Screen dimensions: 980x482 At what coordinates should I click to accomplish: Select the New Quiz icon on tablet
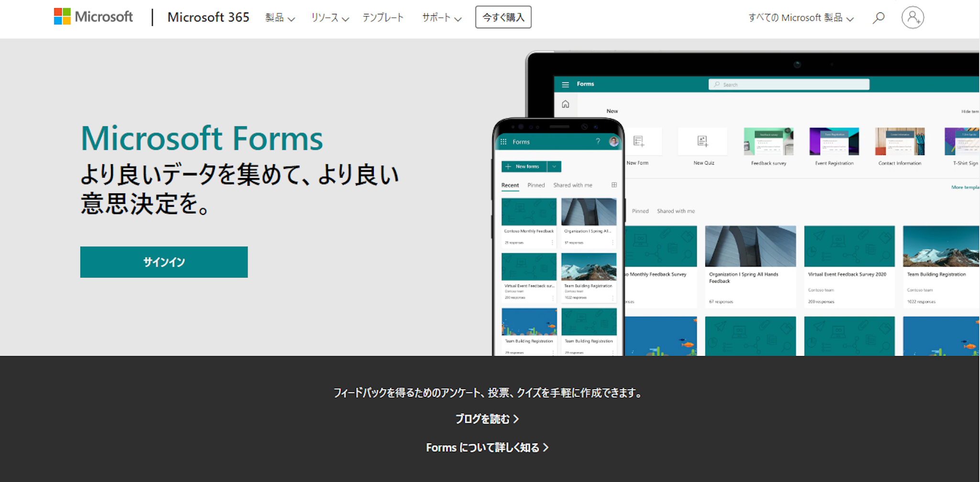pos(702,141)
